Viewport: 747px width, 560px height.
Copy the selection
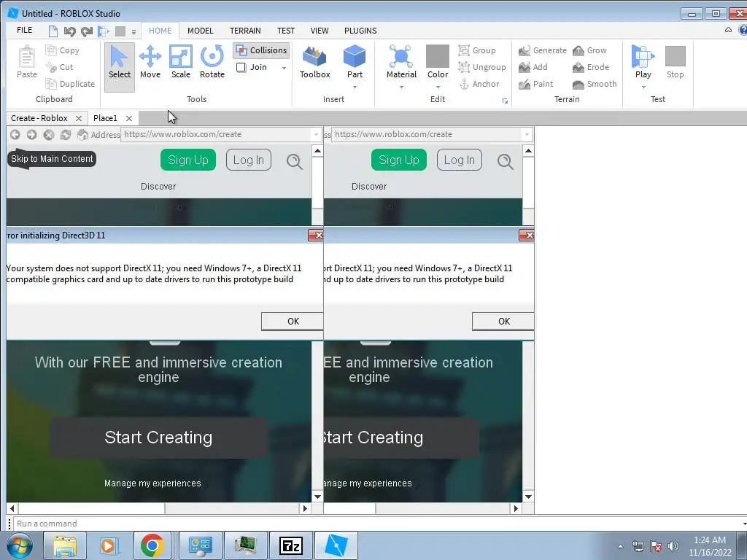[63, 50]
